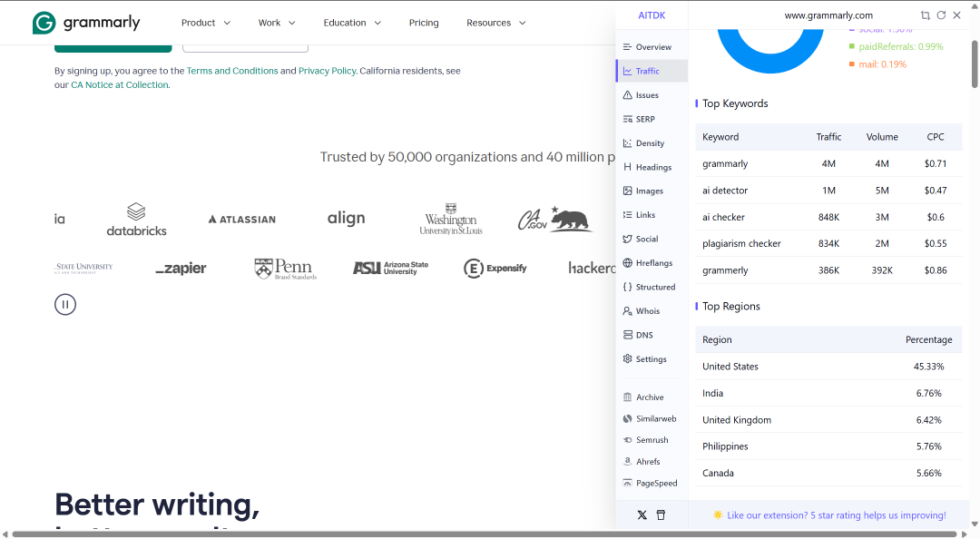Click the CA.gov bear logo
The height and width of the screenshot is (539, 980).
[554, 219]
